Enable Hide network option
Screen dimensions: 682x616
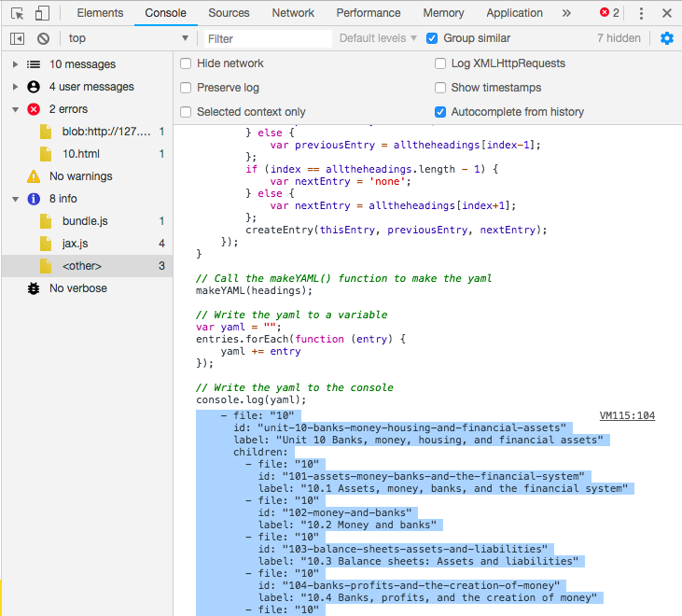click(186, 63)
